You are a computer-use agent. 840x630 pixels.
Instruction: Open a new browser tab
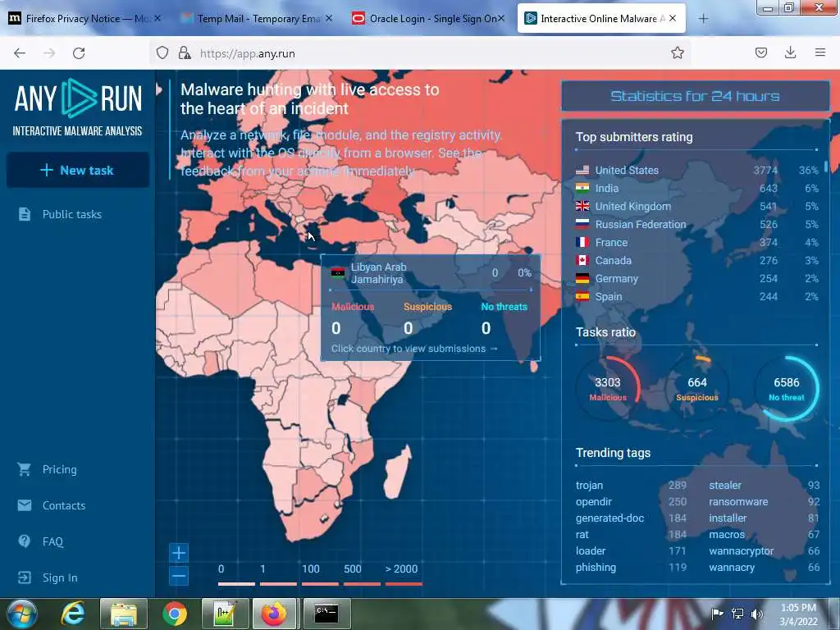coord(703,19)
